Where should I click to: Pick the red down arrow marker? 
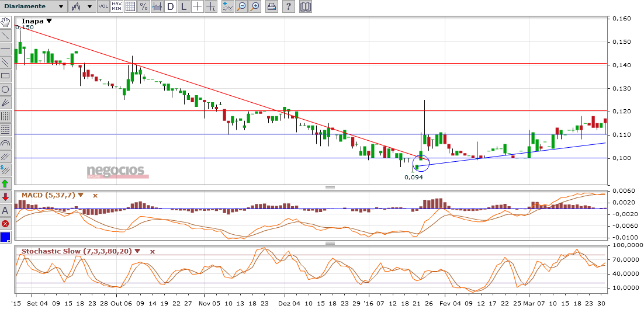[x=5, y=197]
